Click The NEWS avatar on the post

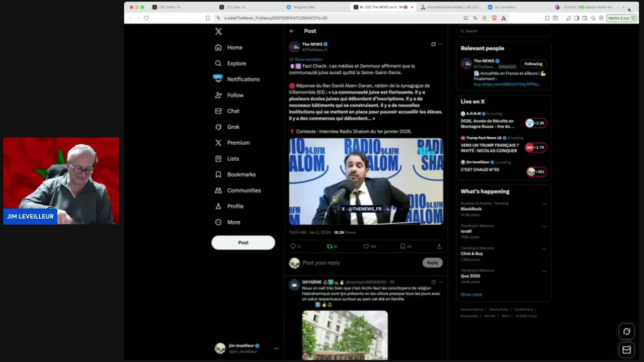pyautogui.click(x=294, y=47)
